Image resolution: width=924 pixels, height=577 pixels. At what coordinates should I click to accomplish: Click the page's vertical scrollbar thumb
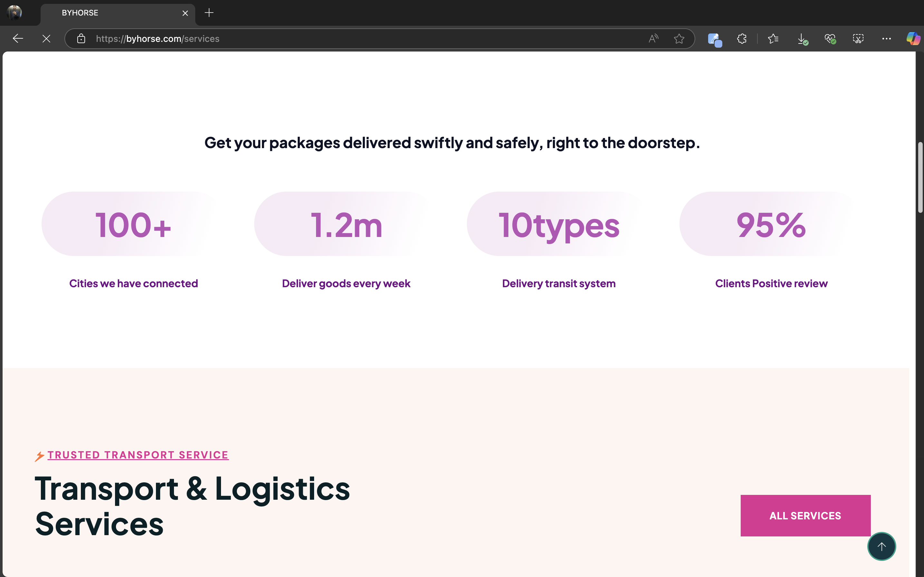pos(920,177)
